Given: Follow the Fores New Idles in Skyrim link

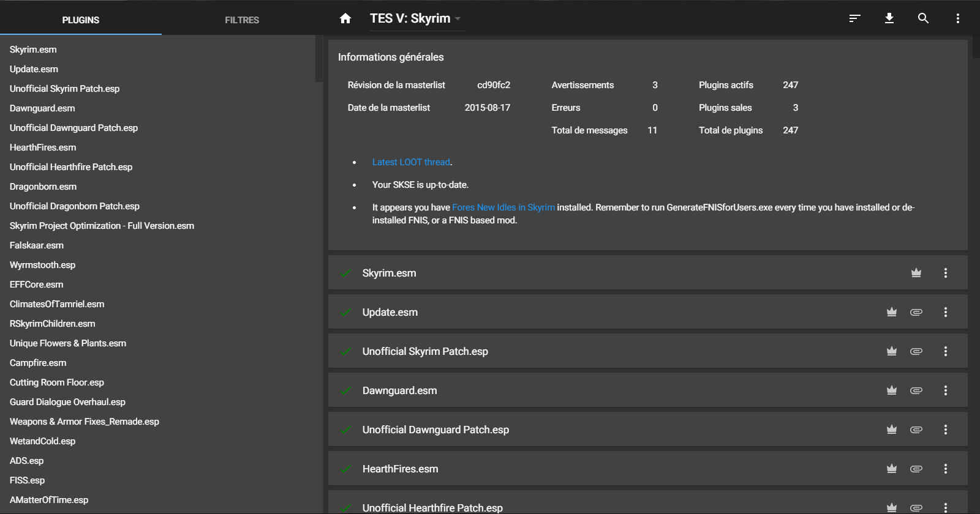Looking at the screenshot, I should click(x=503, y=207).
